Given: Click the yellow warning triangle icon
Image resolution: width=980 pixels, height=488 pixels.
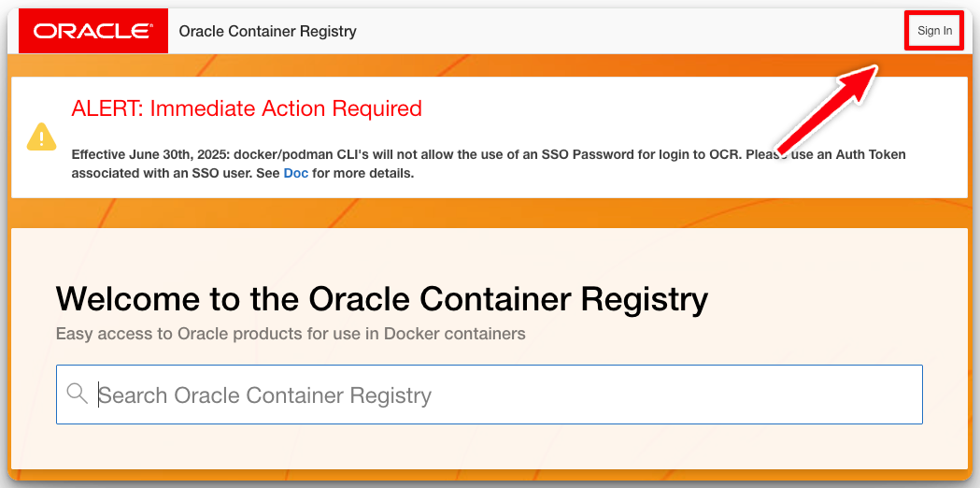Looking at the screenshot, I should point(42,137).
